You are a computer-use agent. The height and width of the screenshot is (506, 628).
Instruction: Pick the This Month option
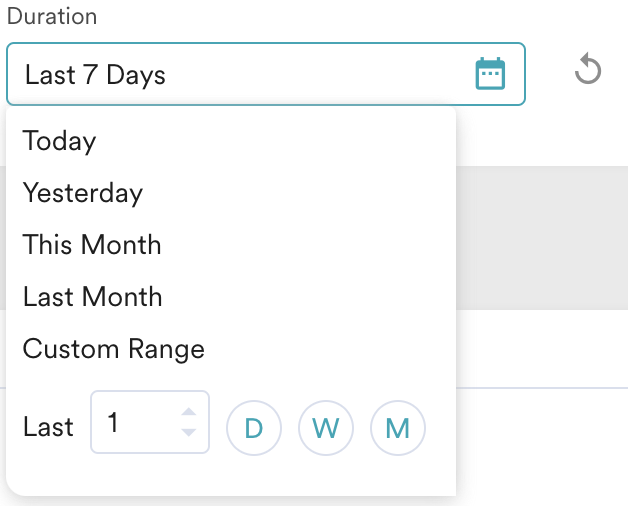pos(92,245)
